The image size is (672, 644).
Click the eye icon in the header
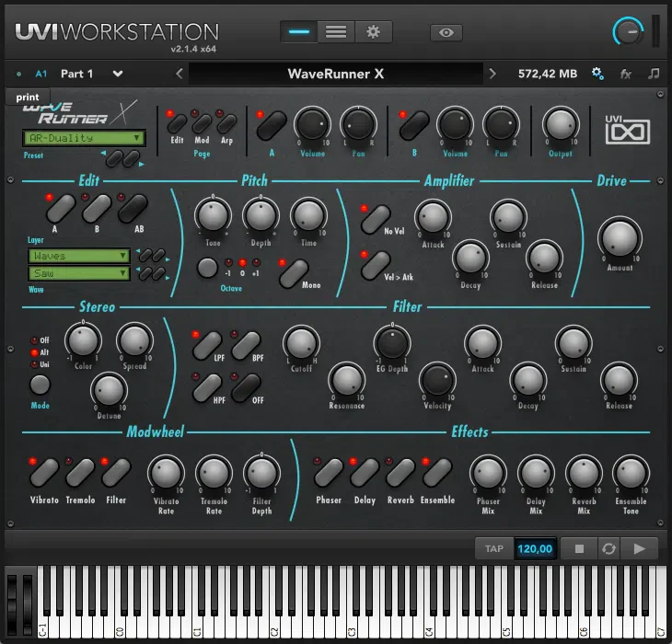point(446,32)
